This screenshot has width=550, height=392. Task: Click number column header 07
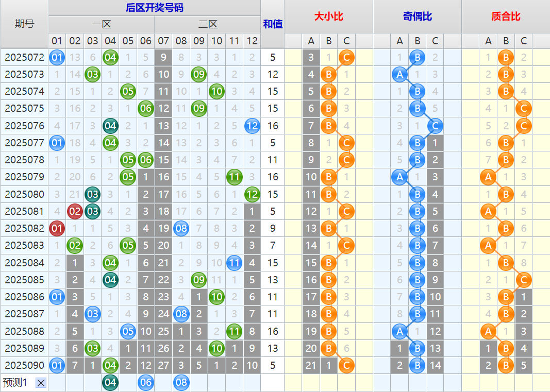tap(163, 41)
